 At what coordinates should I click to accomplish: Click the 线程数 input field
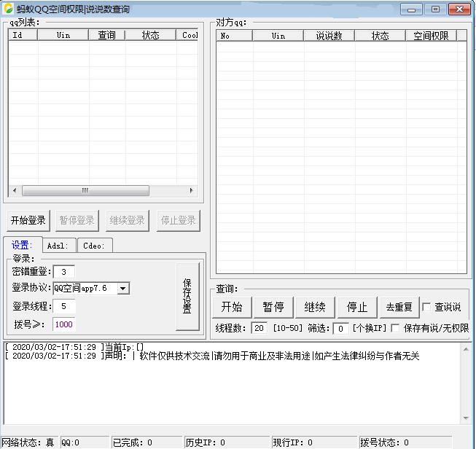(259, 328)
